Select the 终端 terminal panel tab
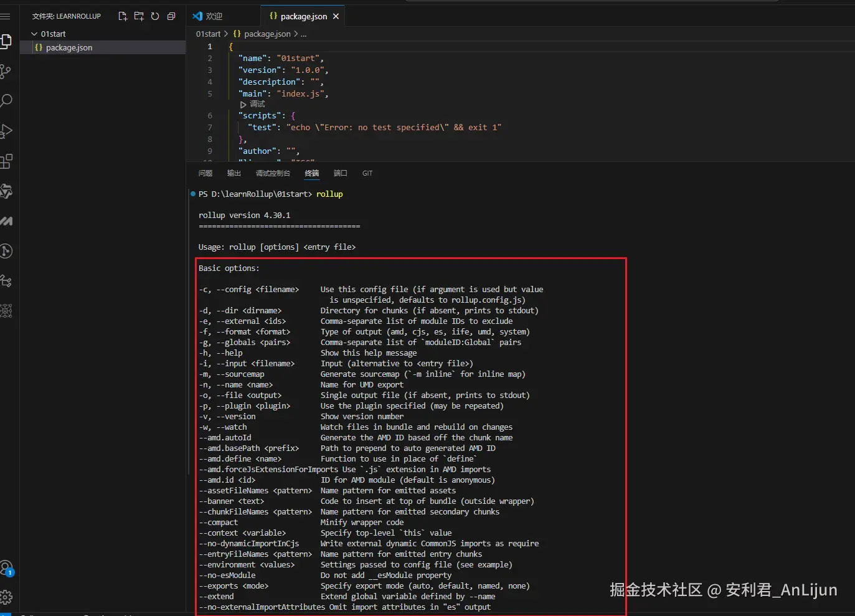The image size is (855, 616). 312,173
